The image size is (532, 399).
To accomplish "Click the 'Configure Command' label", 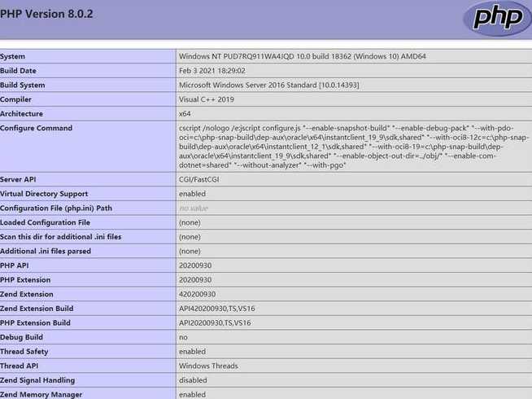I will point(36,128).
